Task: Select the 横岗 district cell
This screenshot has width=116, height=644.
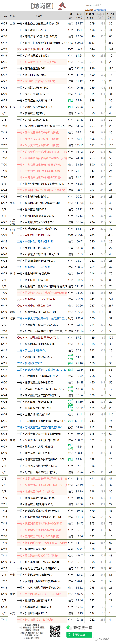Action: click(x=12, y=274)
